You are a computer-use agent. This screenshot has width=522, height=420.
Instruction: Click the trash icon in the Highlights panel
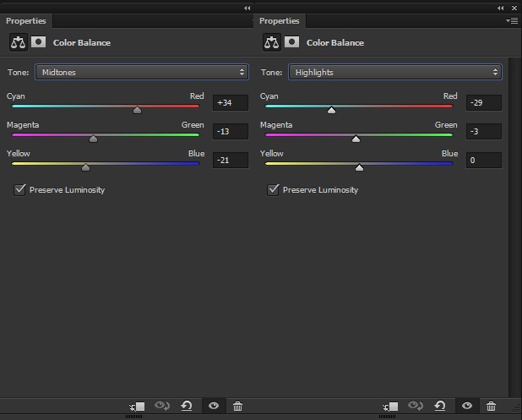click(x=491, y=406)
